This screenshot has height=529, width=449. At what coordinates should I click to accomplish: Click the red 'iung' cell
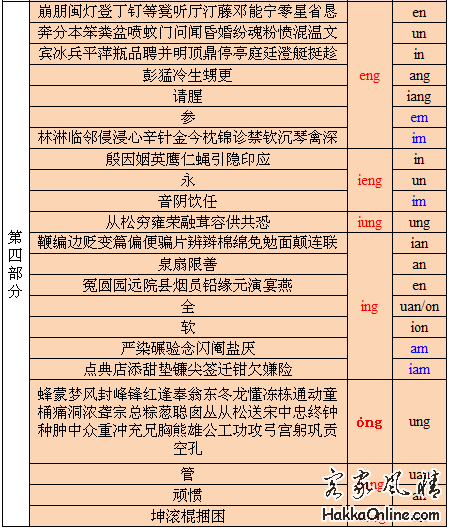pos(370,222)
